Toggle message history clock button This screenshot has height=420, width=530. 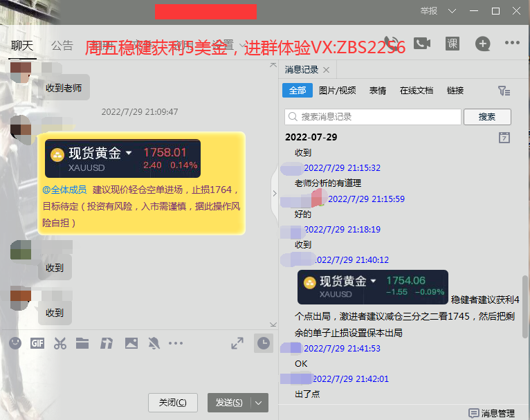[x=263, y=343]
